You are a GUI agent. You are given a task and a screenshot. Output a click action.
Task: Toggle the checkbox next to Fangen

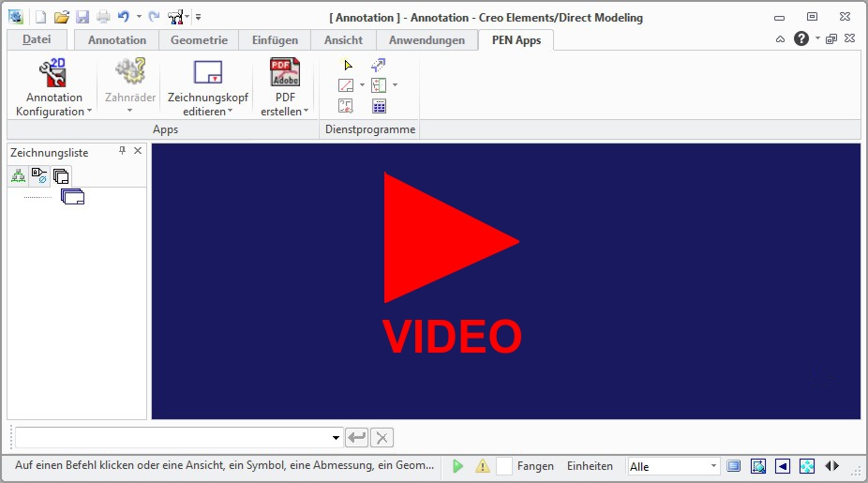(x=504, y=466)
